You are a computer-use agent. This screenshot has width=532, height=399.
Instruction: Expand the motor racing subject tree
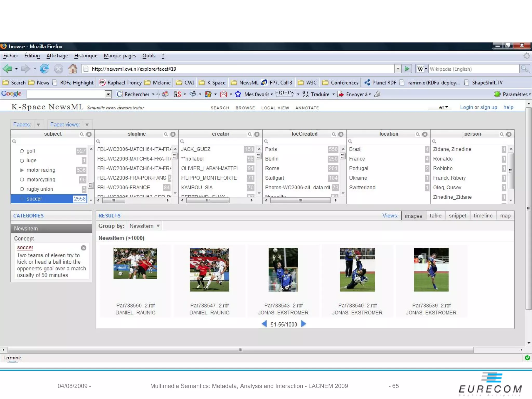coord(22,170)
